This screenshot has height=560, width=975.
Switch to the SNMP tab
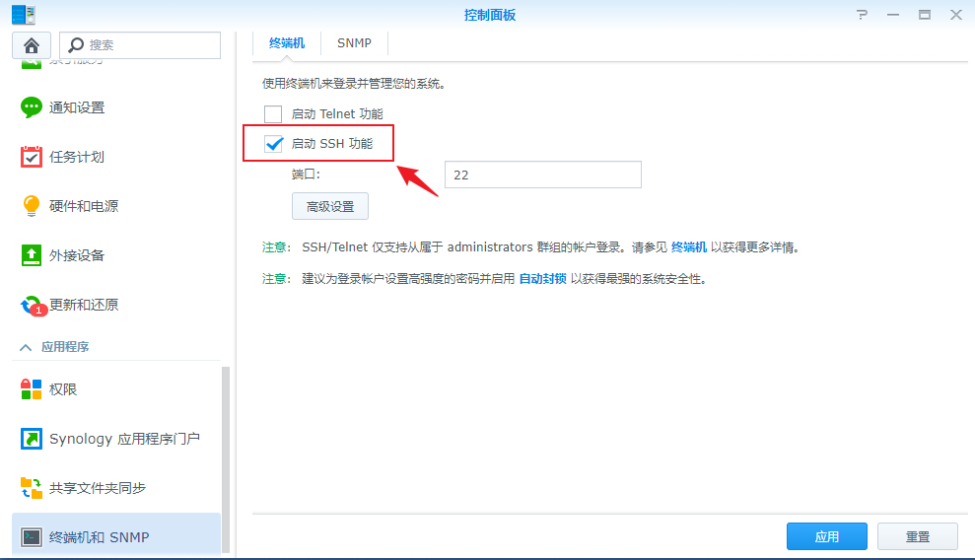pyautogui.click(x=354, y=43)
